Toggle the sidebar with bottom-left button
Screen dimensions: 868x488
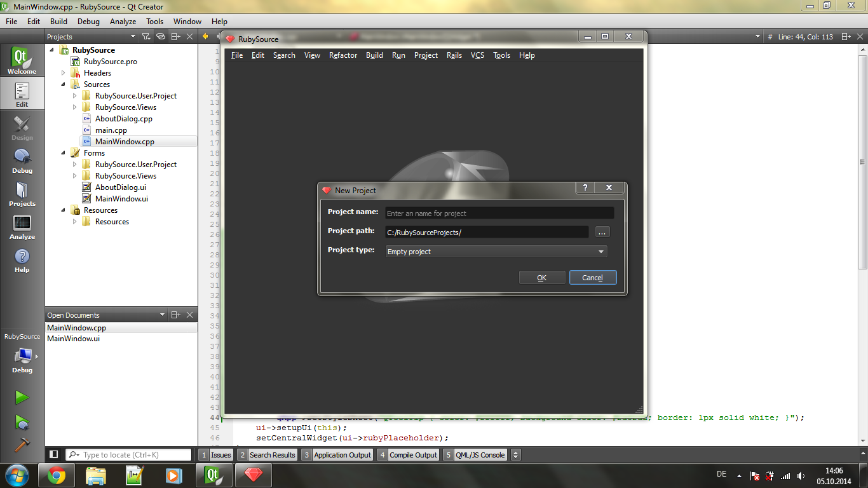tap(54, 454)
